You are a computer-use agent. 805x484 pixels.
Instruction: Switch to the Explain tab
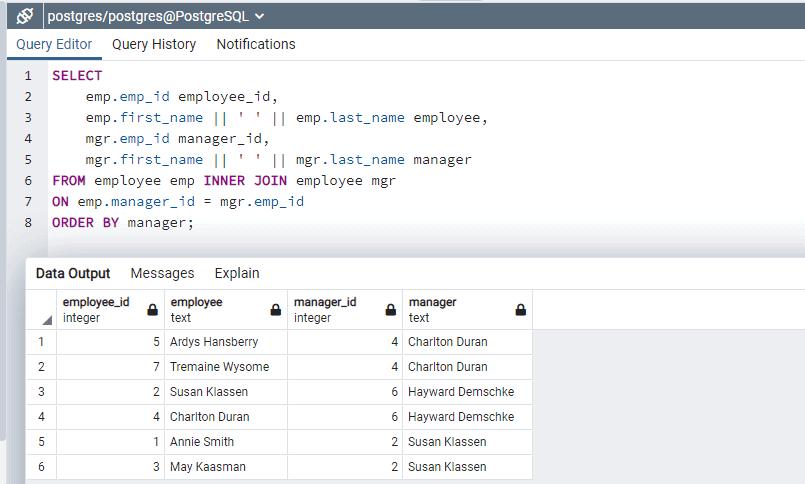click(x=237, y=273)
